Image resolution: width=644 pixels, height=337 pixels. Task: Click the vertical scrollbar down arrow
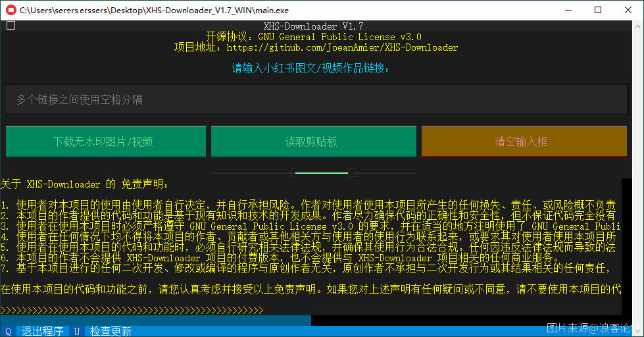pyautogui.click(x=637, y=331)
